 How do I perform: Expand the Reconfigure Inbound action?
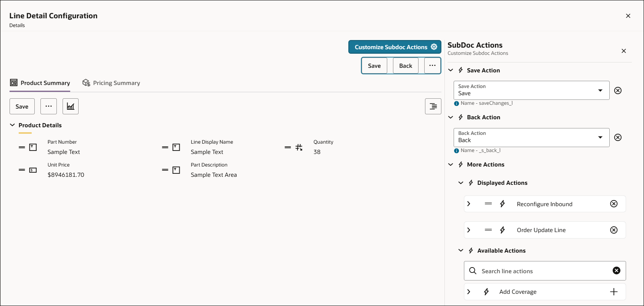(469, 204)
